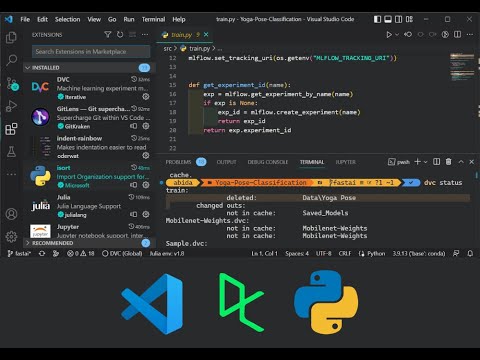Open notifications bell in status bar
This screenshot has width=480, height=360.
(x=470, y=254)
